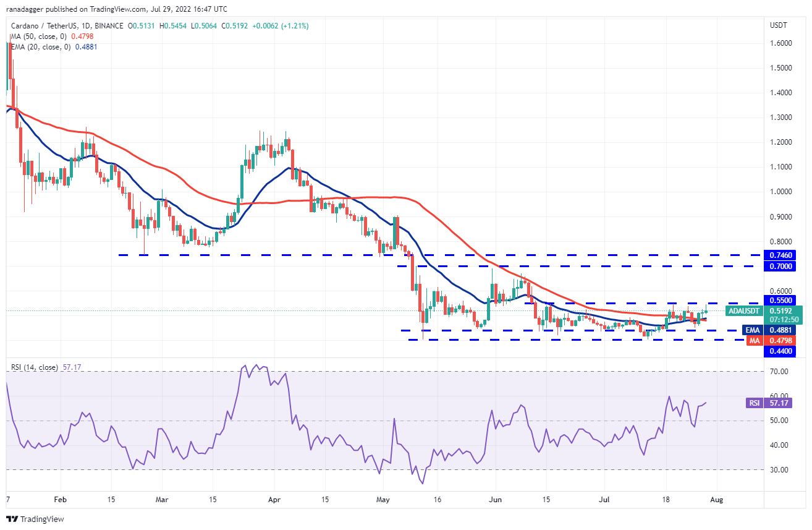This screenshot has height=530, width=812.
Task: Click the blue EMA tag on price axis
Action: point(752,330)
